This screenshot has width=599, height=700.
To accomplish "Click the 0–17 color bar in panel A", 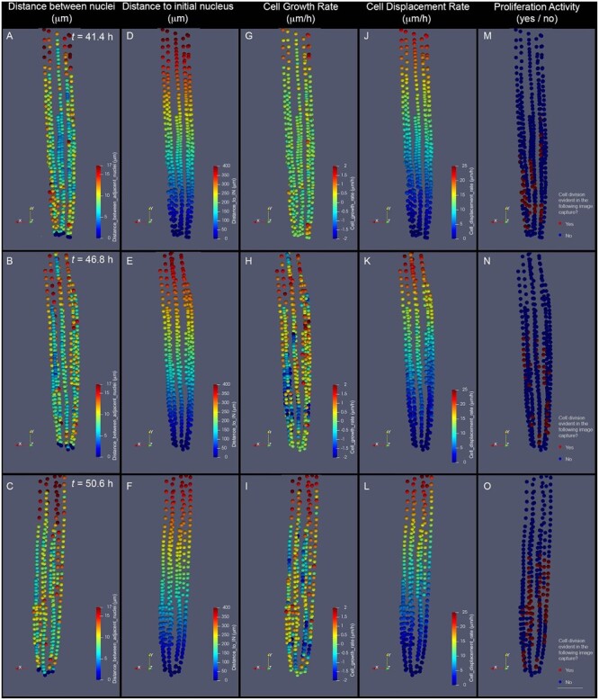I will 98,202.
